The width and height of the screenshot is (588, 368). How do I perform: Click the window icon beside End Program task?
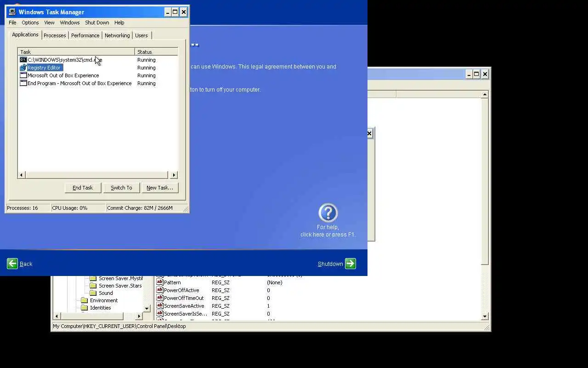tap(23, 83)
